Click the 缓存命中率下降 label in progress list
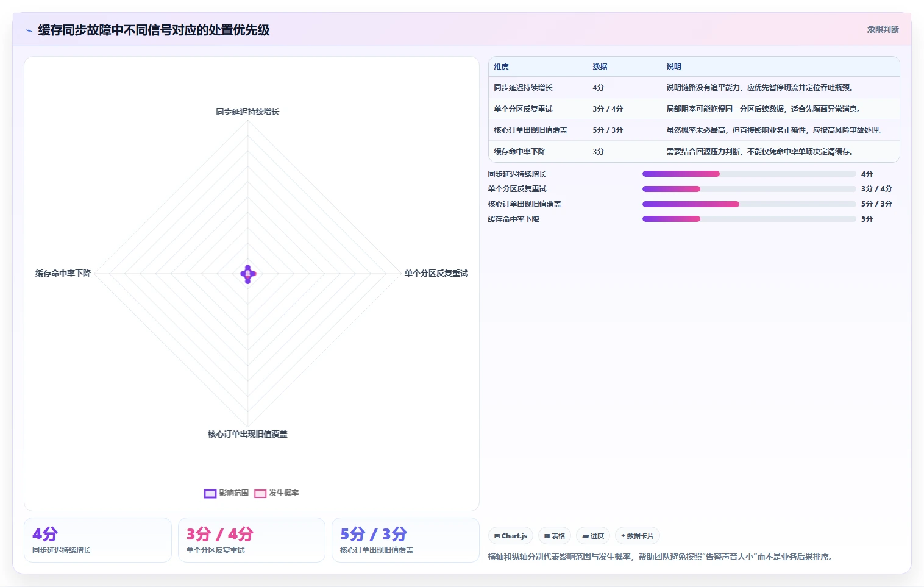Viewport: 924px width, 587px height. point(513,219)
